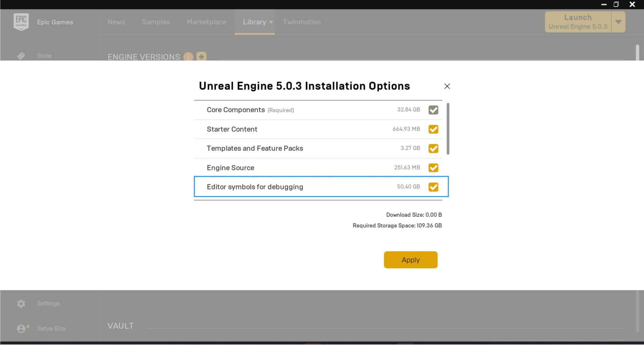This screenshot has height=345, width=644.
Task: Click the Engine Source row label
Action: [230, 168]
